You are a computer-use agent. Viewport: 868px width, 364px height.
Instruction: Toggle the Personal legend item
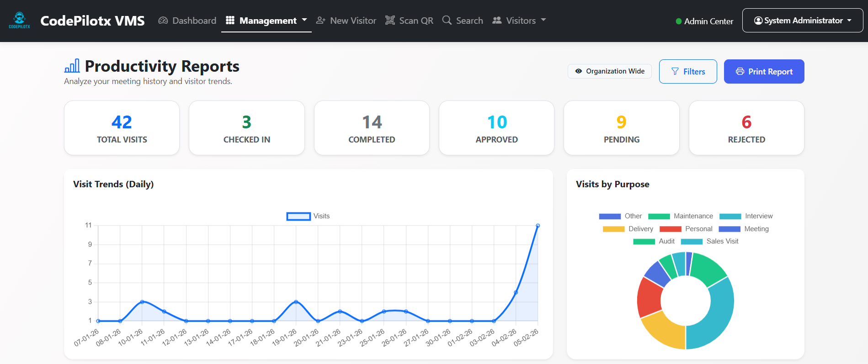pyautogui.click(x=686, y=229)
